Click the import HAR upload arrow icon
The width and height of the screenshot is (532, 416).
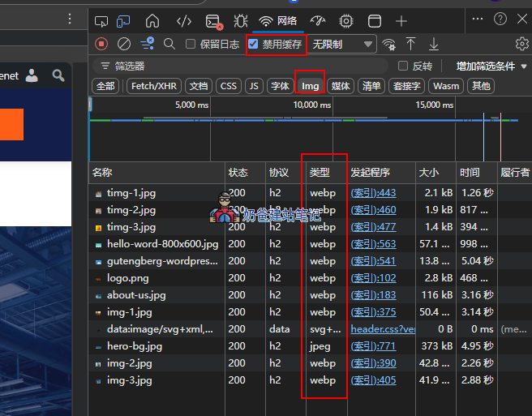coord(411,45)
